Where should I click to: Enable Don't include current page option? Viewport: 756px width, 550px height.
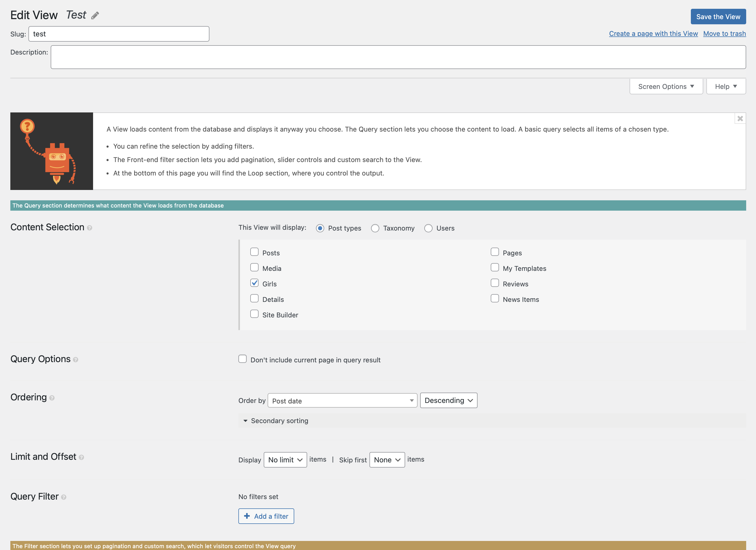(x=242, y=359)
